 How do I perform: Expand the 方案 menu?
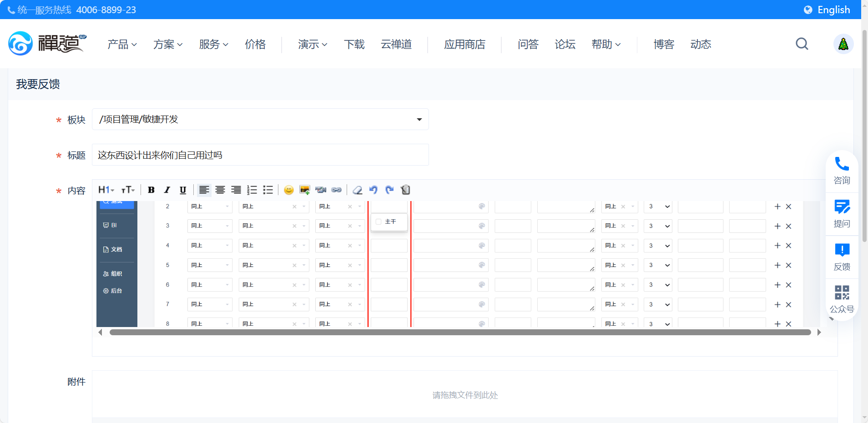[x=168, y=44]
